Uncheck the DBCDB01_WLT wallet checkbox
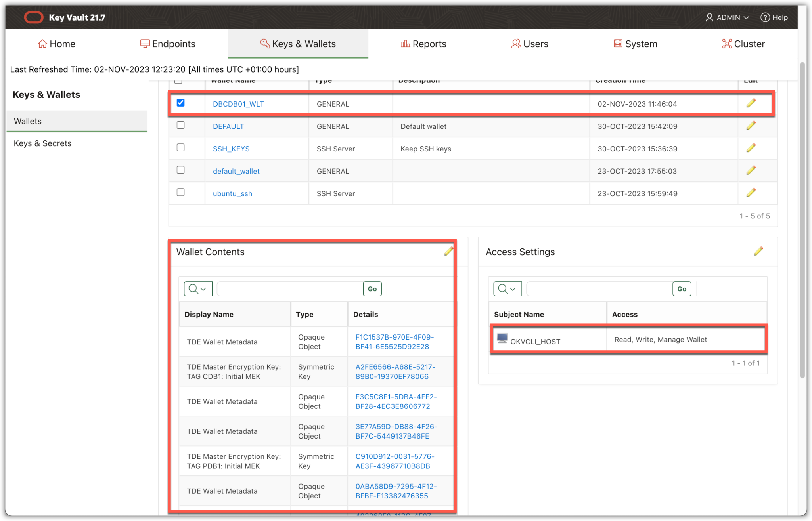The width and height of the screenshot is (812, 521). pos(180,103)
